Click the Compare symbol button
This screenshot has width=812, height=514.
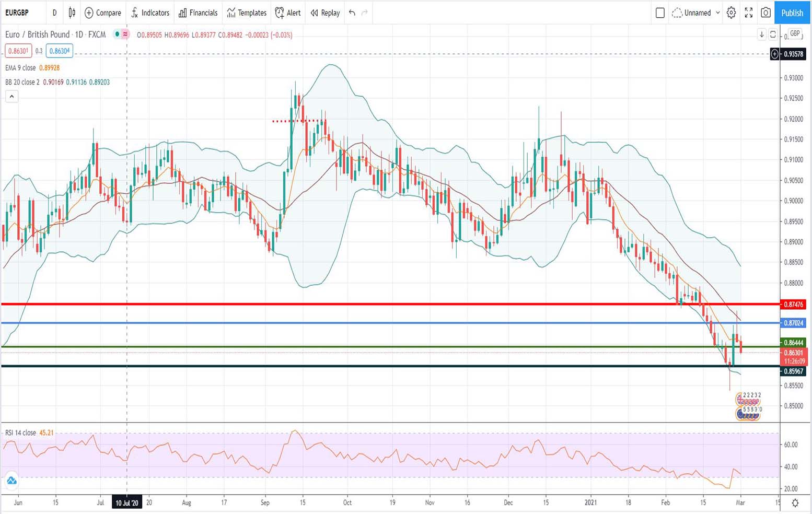[x=103, y=13]
